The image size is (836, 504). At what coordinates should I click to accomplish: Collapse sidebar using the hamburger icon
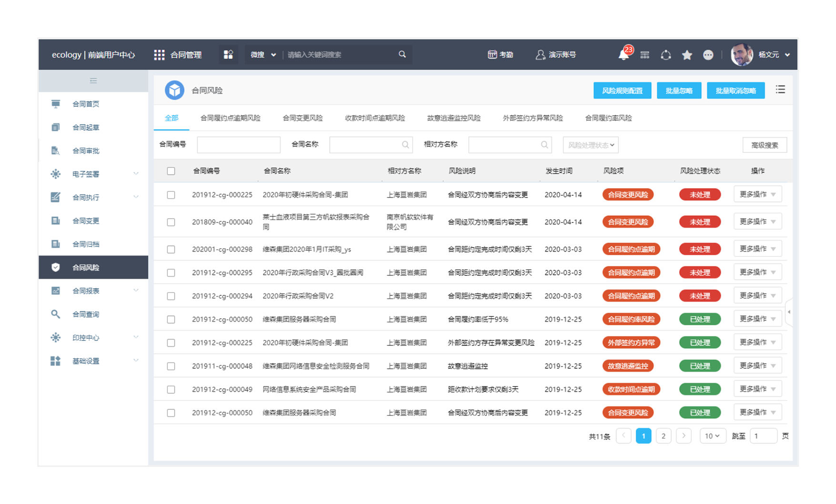coord(93,81)
